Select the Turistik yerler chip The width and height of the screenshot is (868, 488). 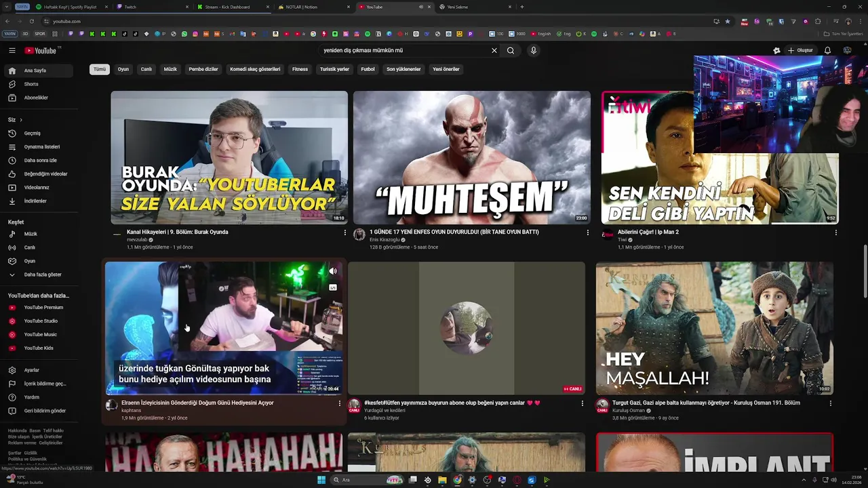pyautogui.click(x=334, y=69)
